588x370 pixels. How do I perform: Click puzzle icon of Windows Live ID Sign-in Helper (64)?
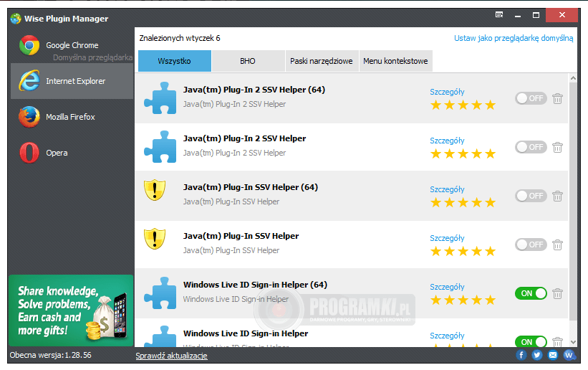tap(160, 293)
